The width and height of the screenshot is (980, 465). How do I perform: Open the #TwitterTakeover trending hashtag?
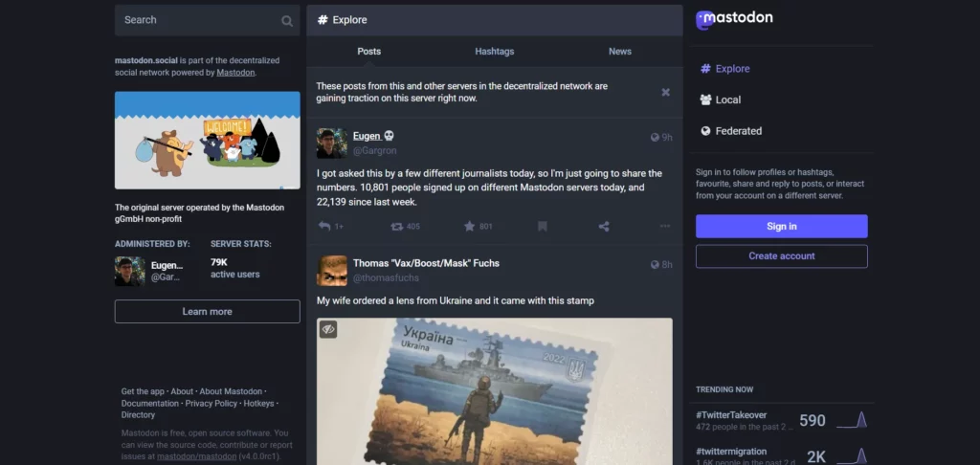point(731,415)
